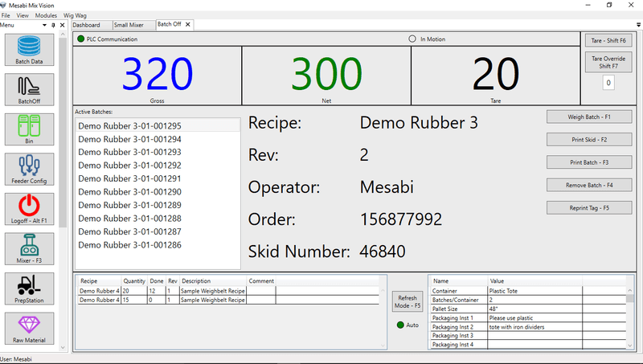Open the Bin module
Image resolution: width=643 pixels, height=364 pixels.
tap(29, 129)
